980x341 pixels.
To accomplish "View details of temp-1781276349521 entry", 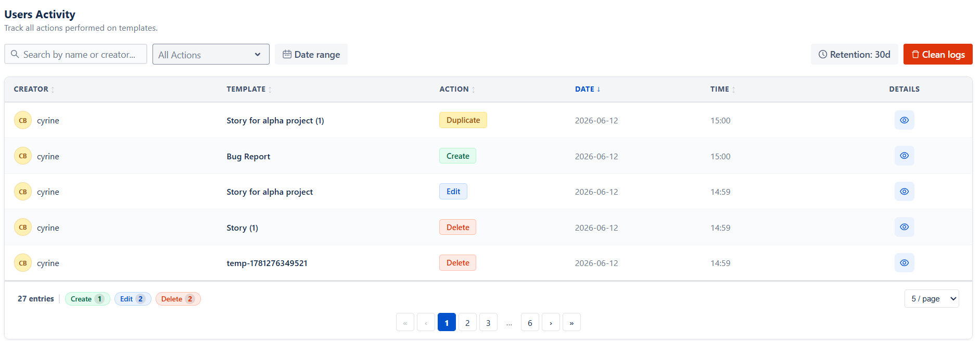I will [x=904, y=263].
